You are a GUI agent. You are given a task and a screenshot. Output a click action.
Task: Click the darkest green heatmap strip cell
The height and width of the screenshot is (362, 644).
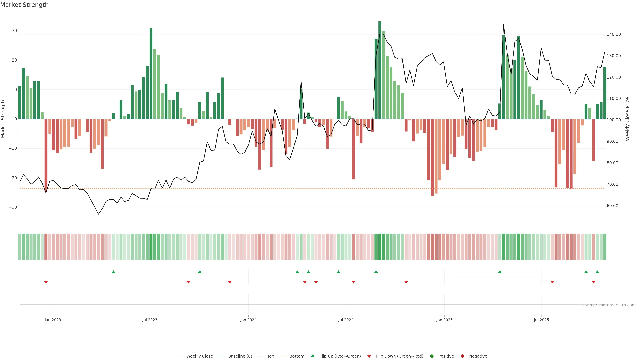(x=380, y=247)
